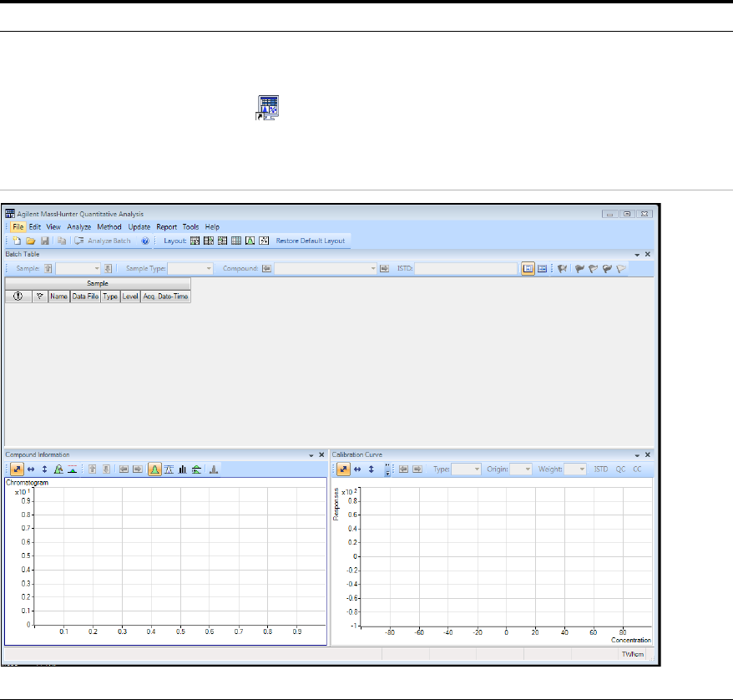Toggle the highlighted chromatogram peak display
Image resolution: width=733 pixels, height=700 pixels.
(x=154, y=469)
